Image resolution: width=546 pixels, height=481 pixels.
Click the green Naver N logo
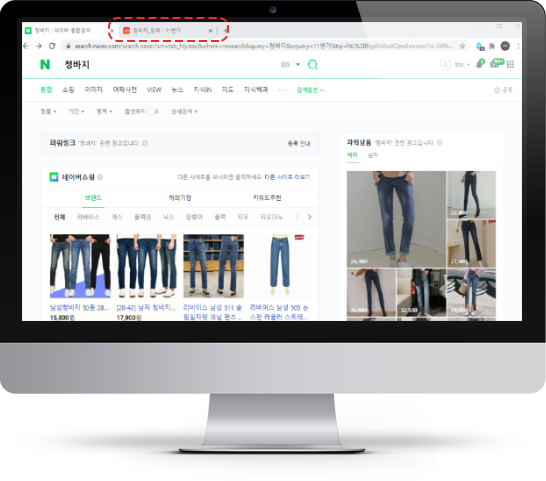tap(45, 64)
